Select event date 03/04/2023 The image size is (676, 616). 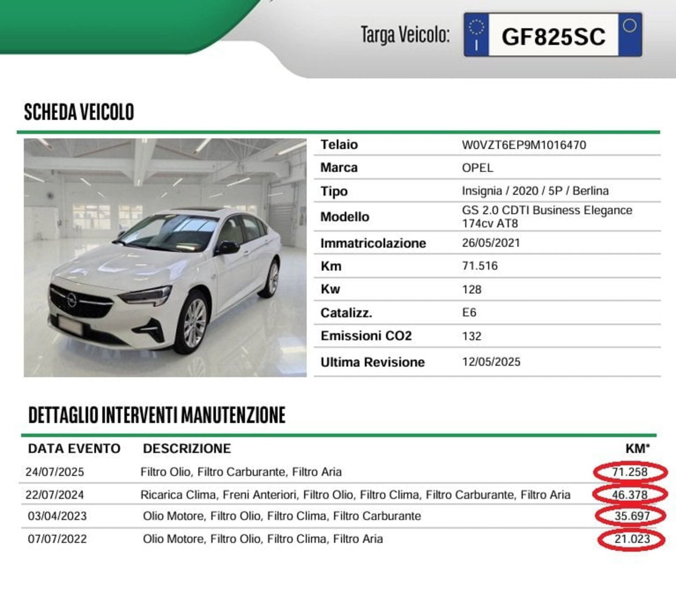coord(57,516)
